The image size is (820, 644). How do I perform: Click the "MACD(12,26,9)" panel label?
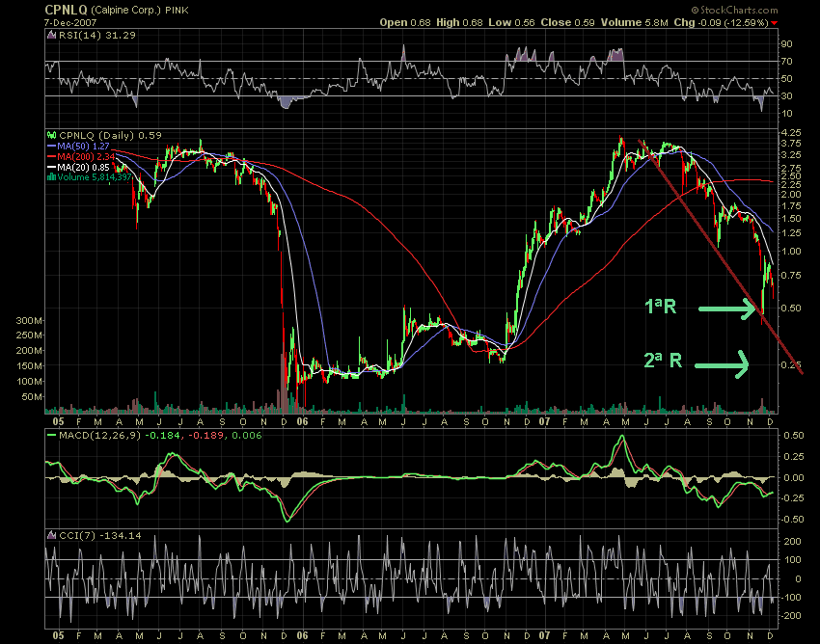pyautogui.click(x=100, y=435)
